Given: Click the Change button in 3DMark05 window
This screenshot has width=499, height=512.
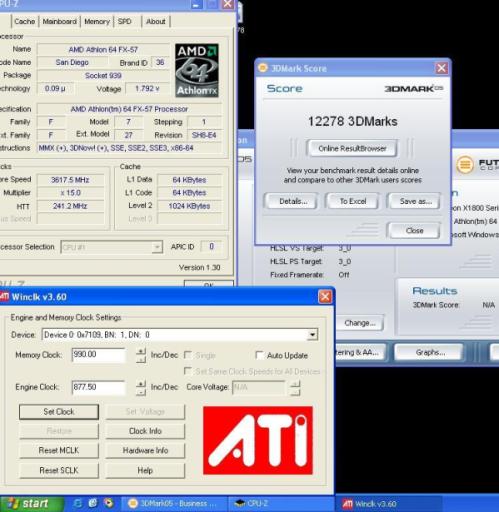Looking at the screenshot, I should pyautogui.click(x=360, y=323).
